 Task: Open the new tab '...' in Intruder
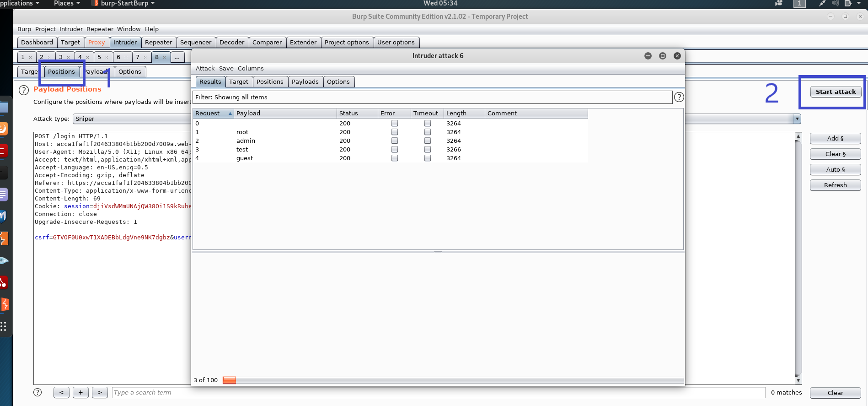tap(177, 57)
